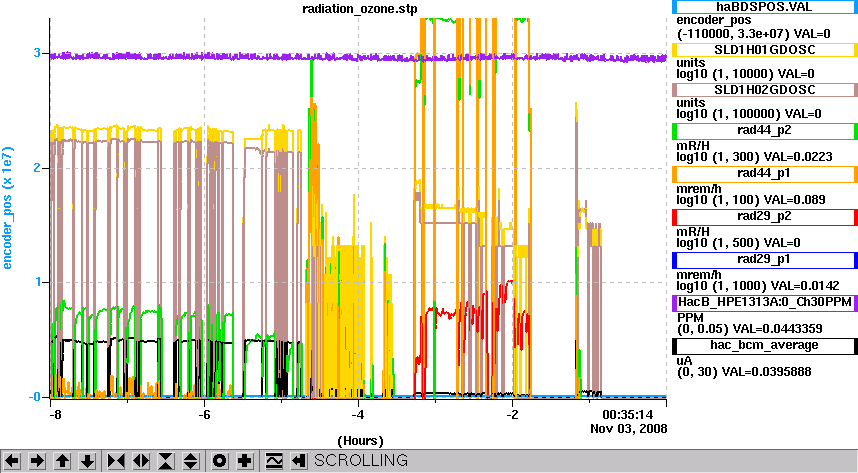
Task: Shift the plot down with the down arrow
Action: pos(88,461)
